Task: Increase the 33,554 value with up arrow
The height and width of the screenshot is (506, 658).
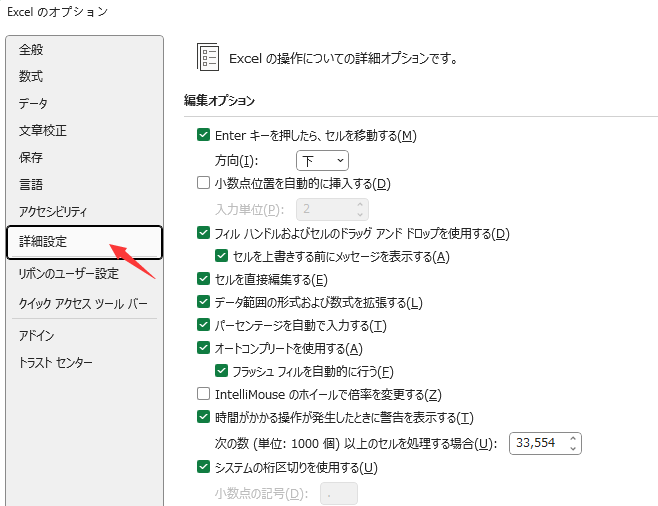Action: [573, 438]
